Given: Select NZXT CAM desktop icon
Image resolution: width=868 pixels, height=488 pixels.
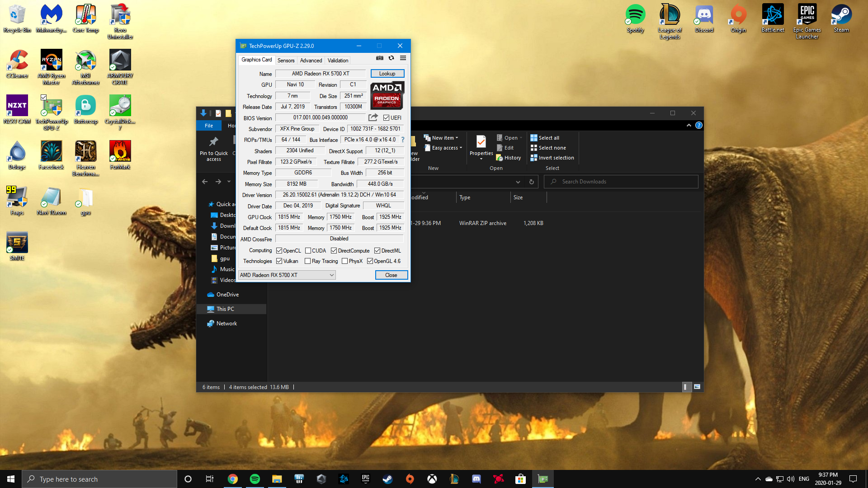Looking at the screenshot, I should tap(17, 109).
